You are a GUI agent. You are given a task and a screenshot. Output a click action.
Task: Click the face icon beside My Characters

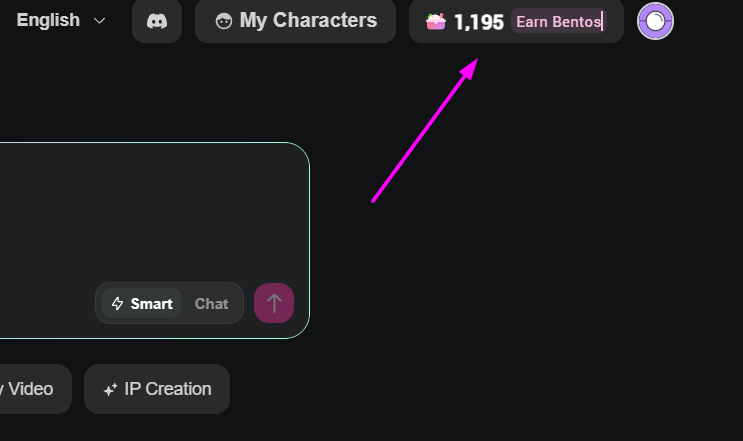click(224, 21)
